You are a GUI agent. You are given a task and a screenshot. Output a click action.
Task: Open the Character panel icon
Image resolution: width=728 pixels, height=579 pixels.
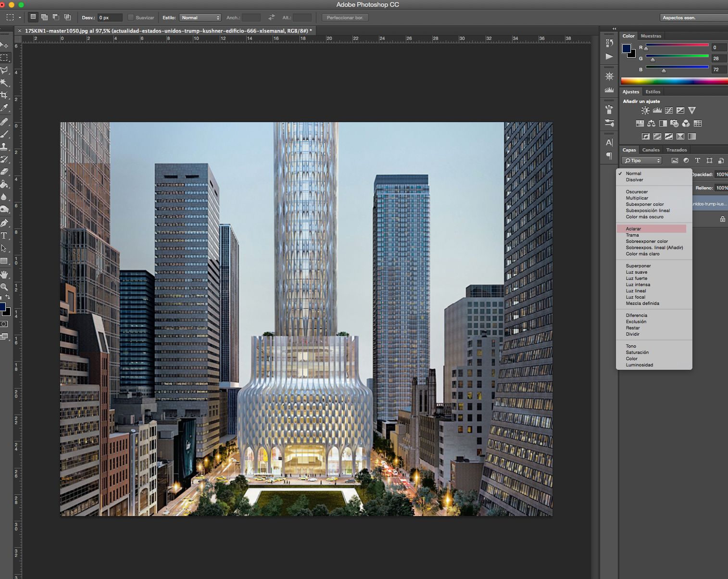pos(609,142)
